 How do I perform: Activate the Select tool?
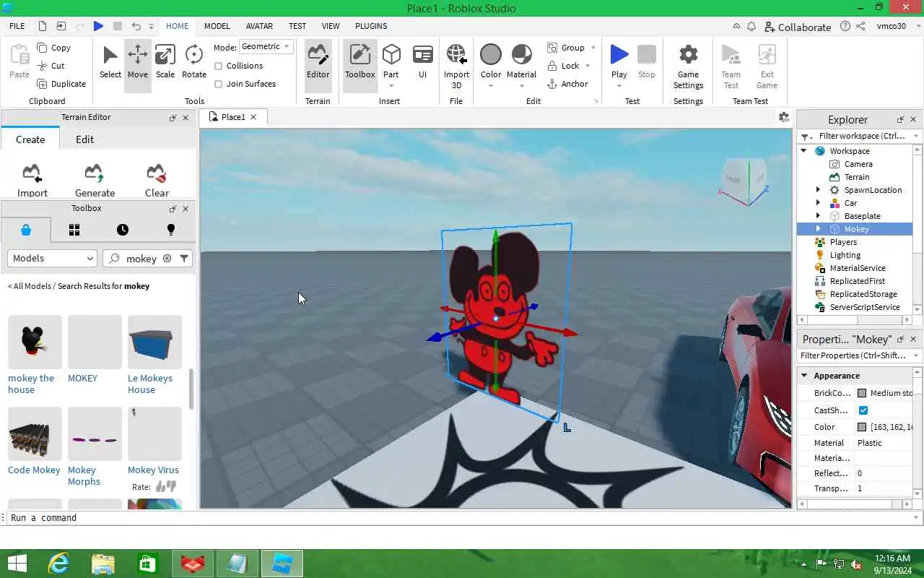110,62
